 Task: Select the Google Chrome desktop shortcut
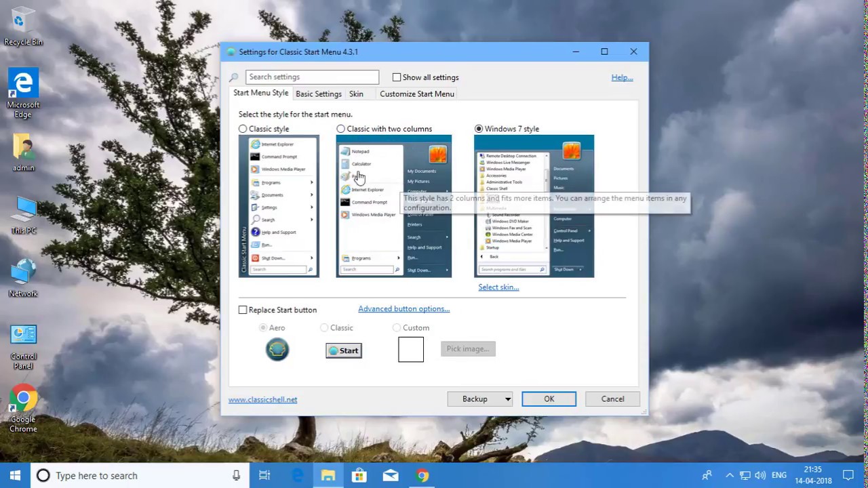pos(23,409)
